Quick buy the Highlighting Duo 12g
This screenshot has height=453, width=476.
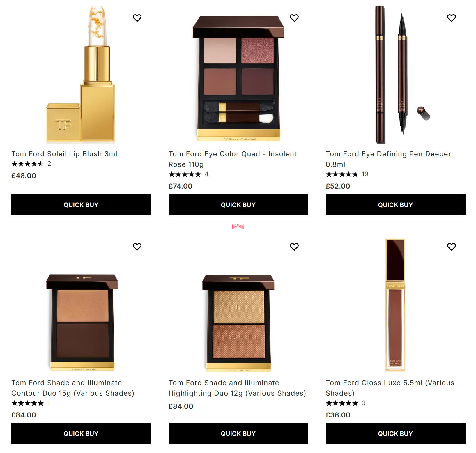[238, 433]
